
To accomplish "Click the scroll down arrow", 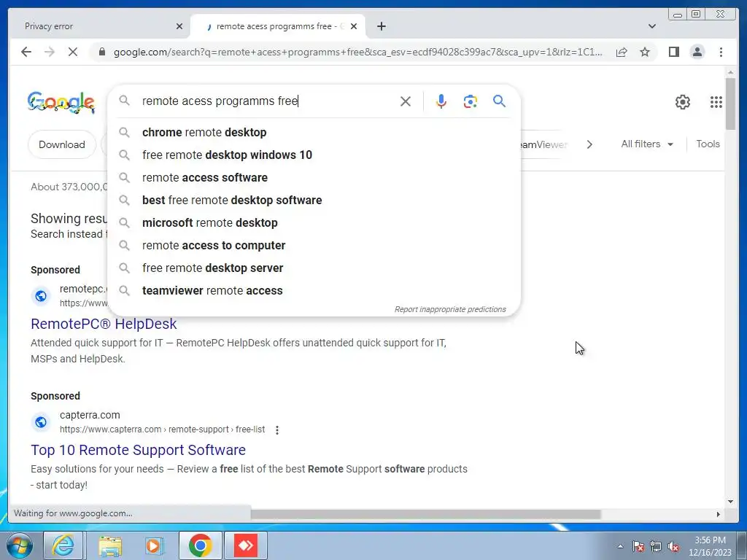I will [730, 502].
